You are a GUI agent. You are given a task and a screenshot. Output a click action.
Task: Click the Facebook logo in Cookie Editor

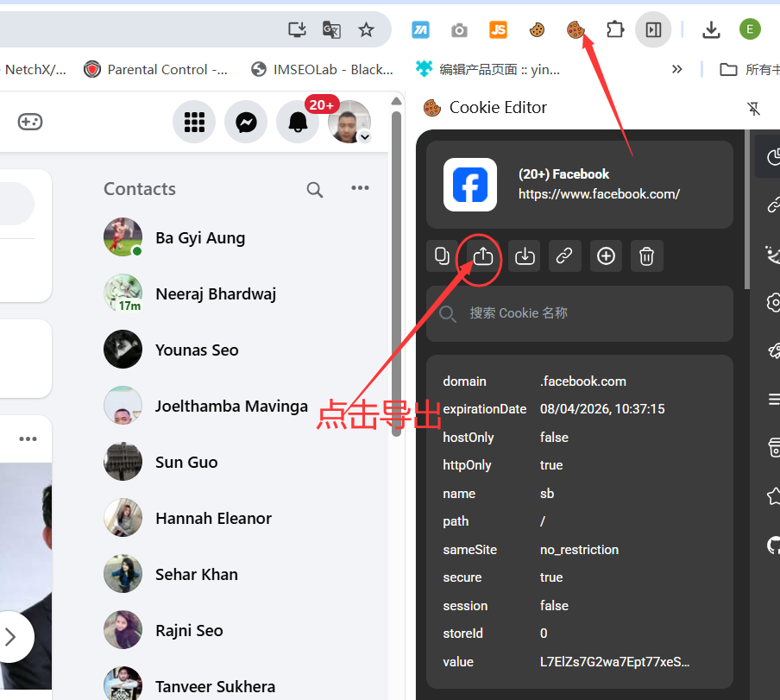click(470, 185)
